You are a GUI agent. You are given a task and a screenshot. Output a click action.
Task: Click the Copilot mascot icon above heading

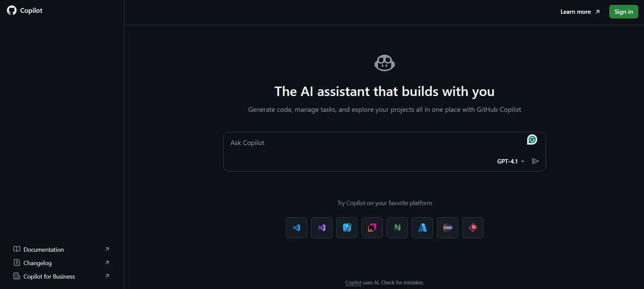point(384,63)
